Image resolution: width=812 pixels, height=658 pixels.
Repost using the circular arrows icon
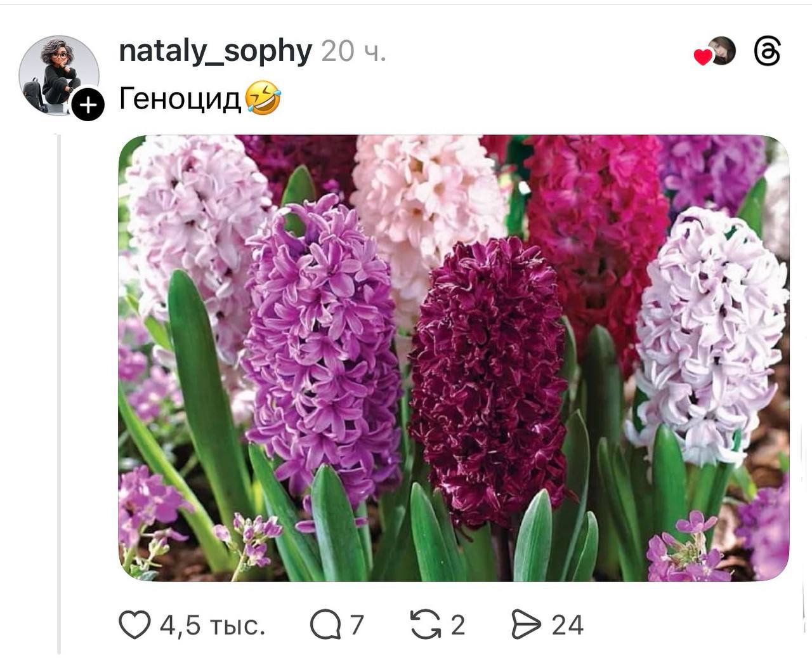[426, 625]
